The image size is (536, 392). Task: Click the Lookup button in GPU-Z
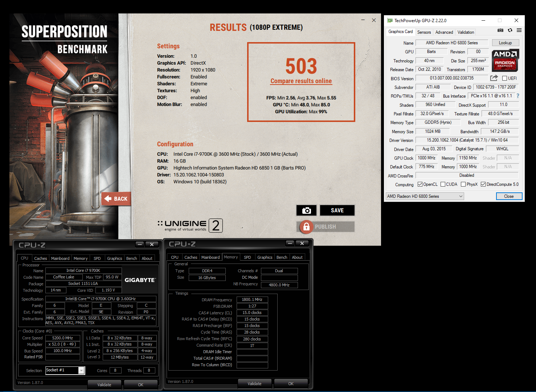click(x=505, y=43)
